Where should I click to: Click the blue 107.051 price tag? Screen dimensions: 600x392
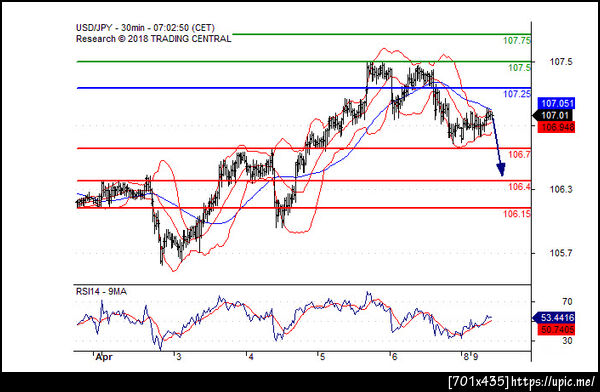pyautogui.click(x=557, y=103)
